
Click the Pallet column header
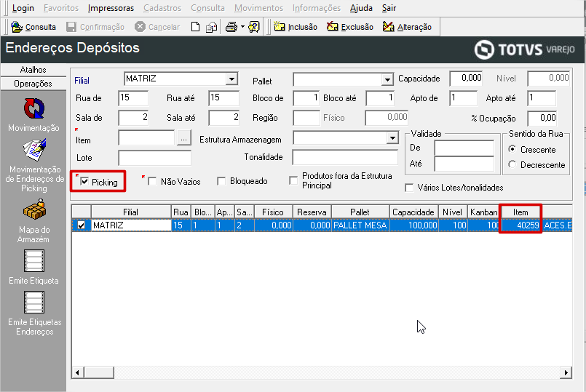[x=360, y=212]
